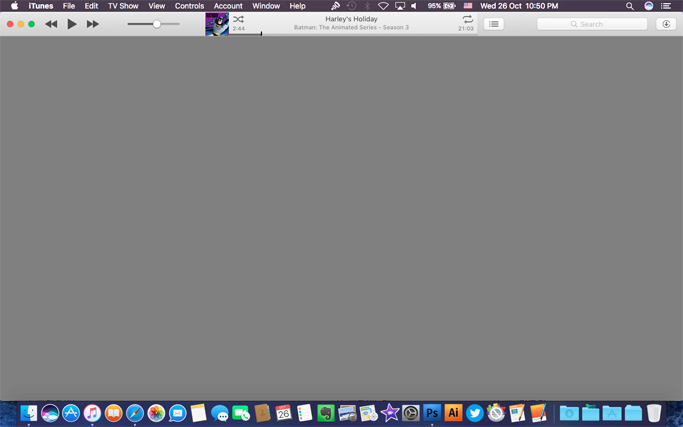Open Notes from the dock

coord(198,413)
